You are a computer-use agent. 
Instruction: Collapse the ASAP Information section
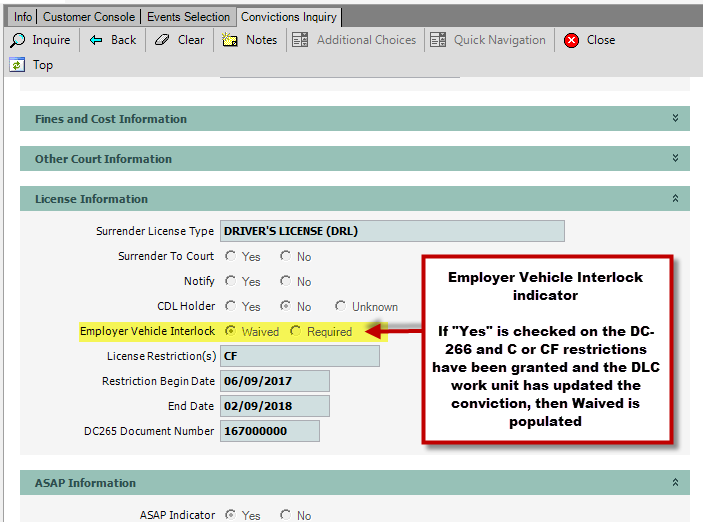[x=676, y=483]
